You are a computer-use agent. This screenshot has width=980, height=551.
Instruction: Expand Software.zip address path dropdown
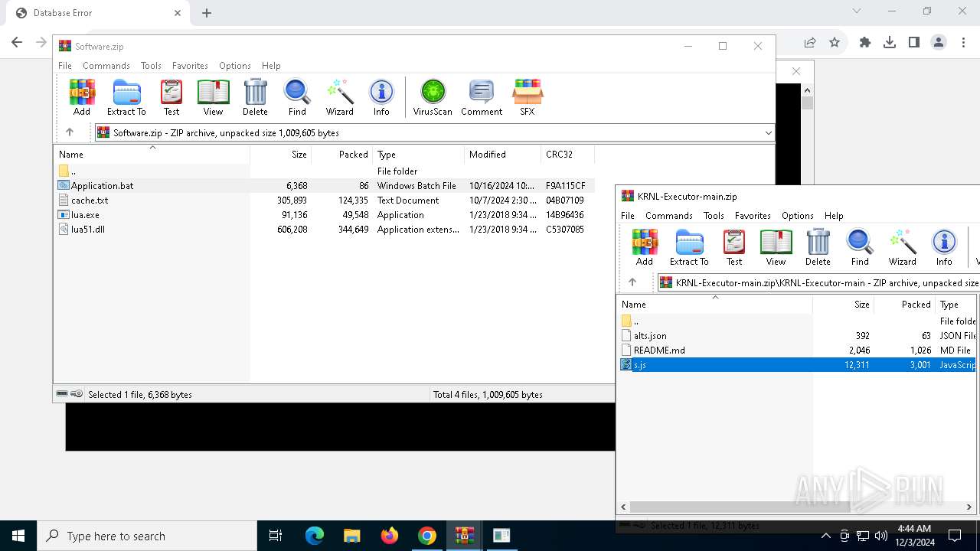tap(768, 132)
